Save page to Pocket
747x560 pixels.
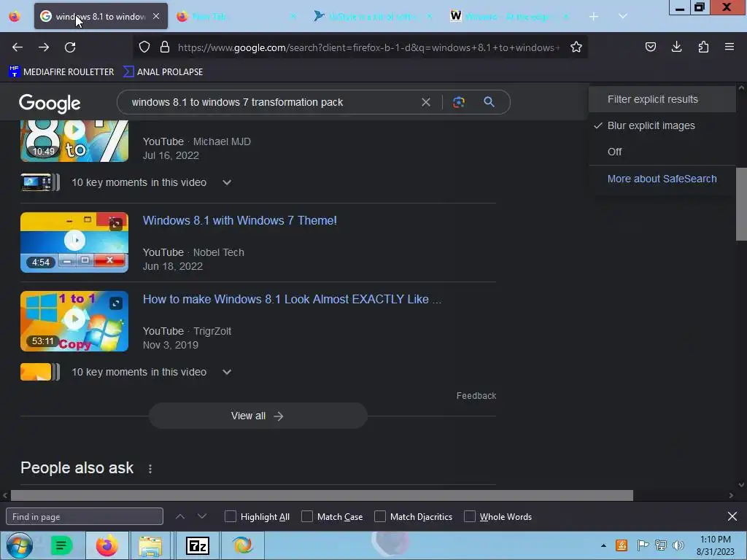coord(650,47)
